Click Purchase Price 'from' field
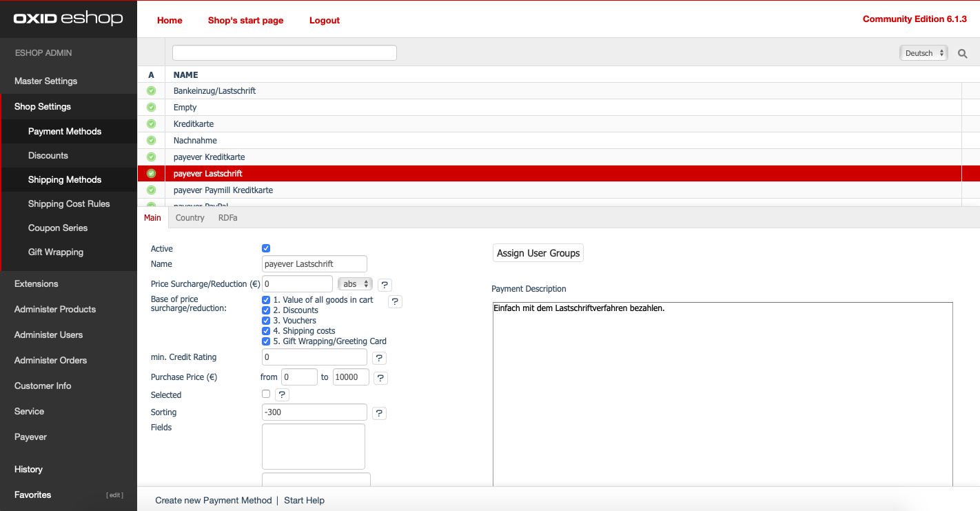The height and width of the screenshot is (511, 980). click(299, 377)
